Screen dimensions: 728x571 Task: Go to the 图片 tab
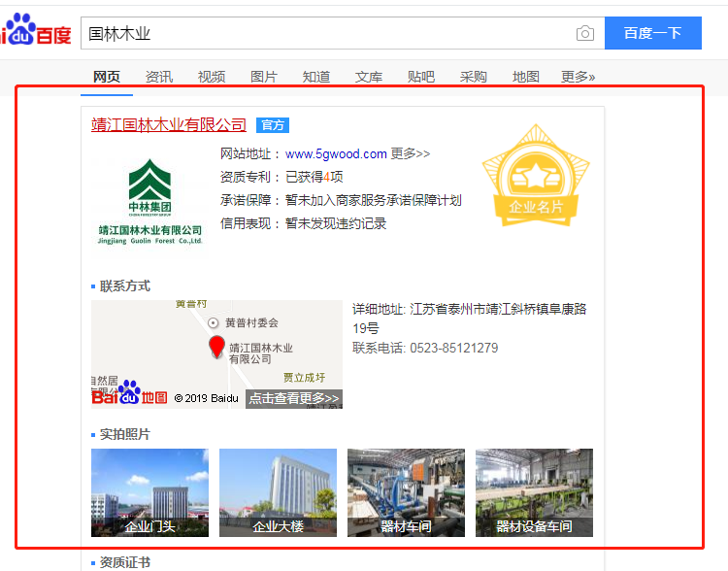(x=264, y=77)
